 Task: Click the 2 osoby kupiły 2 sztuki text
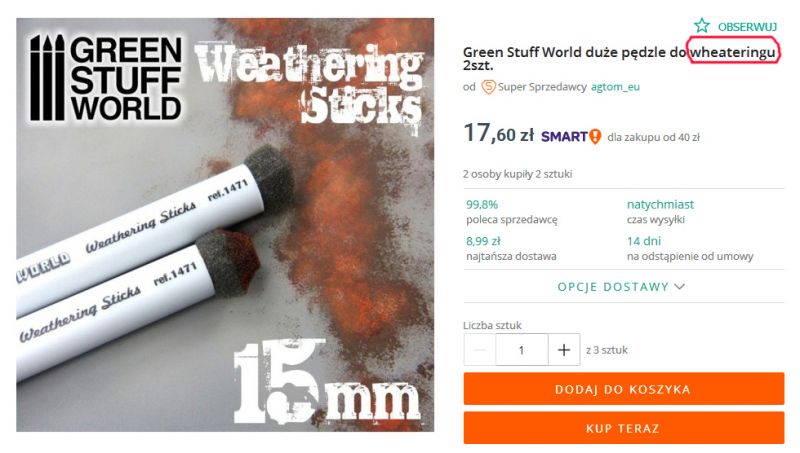tap(517, 174)
